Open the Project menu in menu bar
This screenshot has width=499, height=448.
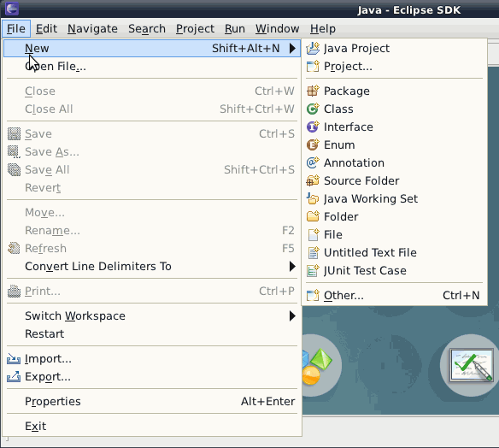[195, 29]
